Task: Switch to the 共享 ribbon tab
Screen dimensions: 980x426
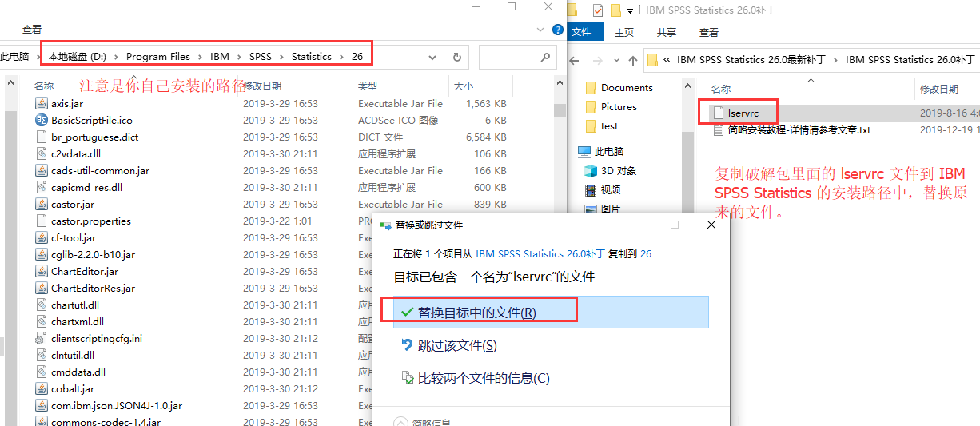Action: coord(666,32)
